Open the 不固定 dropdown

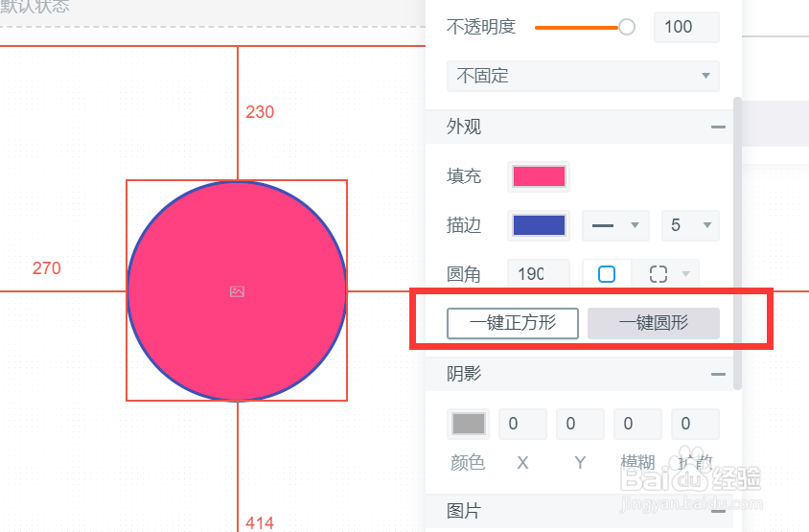583,76
